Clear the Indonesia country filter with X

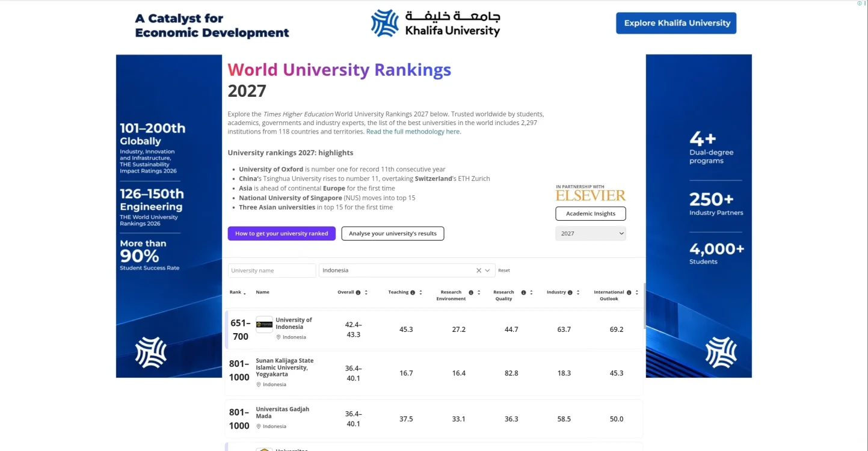coord(479,271)
